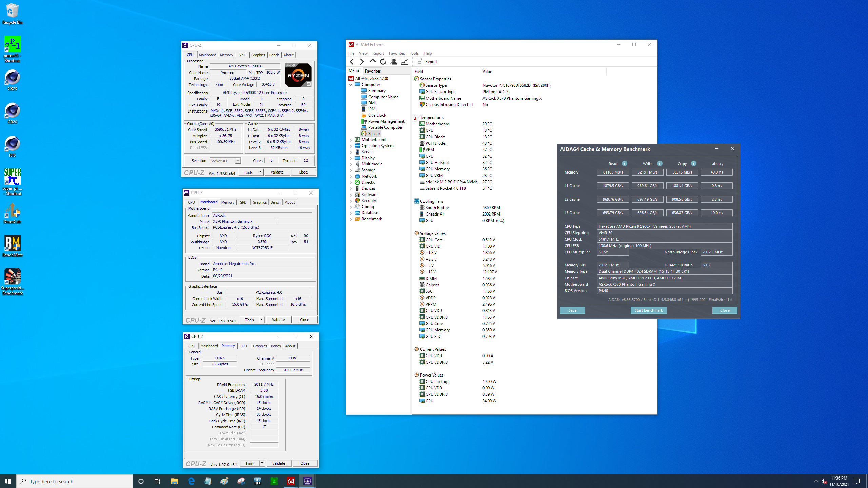The width and height of the screenshot is (868, 488).
Task: Open the CB23 desktop icon
Action: 12,80
